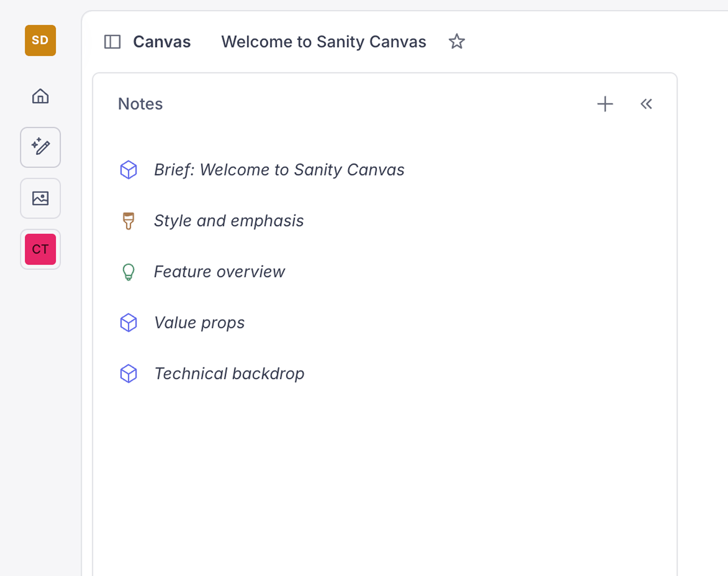Select Technical backdrop note
Screen dimensions: 728x576
click(229, 374)
